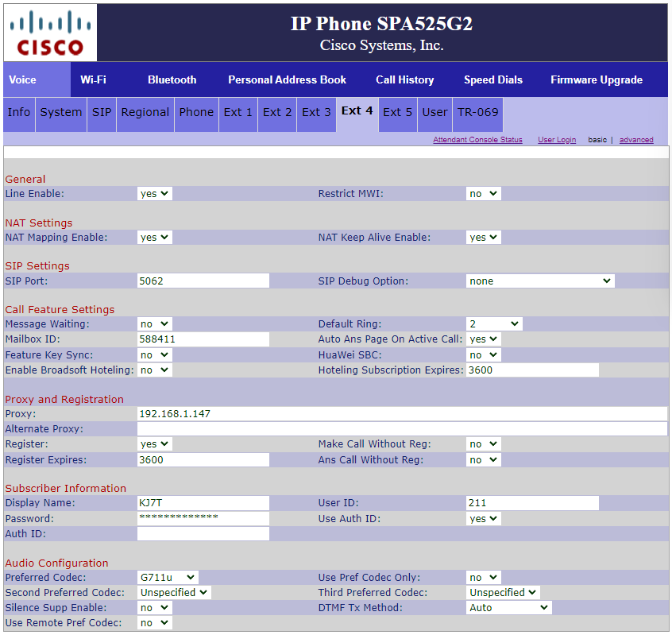Open the Default Ring dropdown

click(494, 323)
